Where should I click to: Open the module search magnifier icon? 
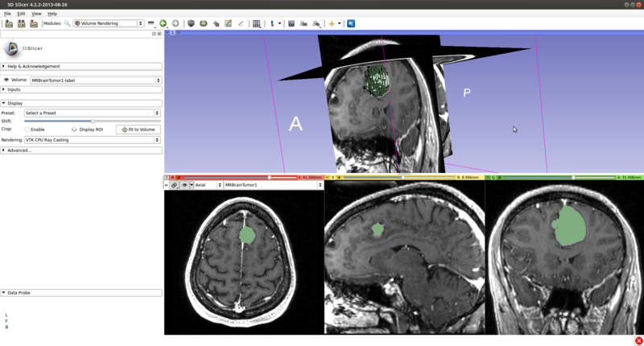coord(68,23)
